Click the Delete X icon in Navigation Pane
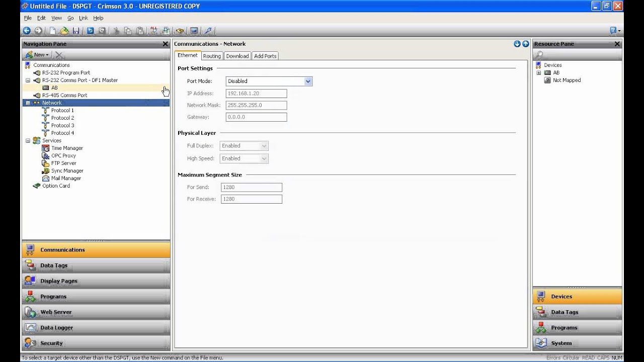 (59, 55)
